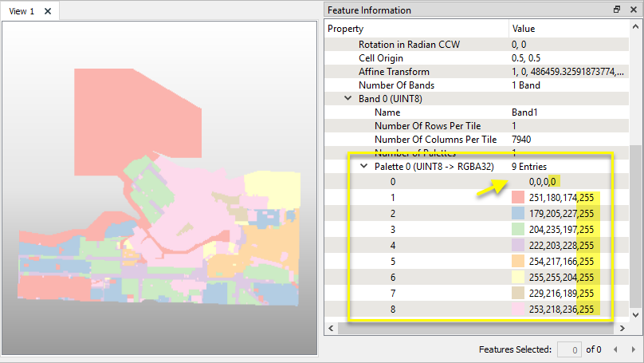Viewport: 644px width, 363px height.
Task: Collapse the Palette 0 entries list
Action: (x=363, y=166)
